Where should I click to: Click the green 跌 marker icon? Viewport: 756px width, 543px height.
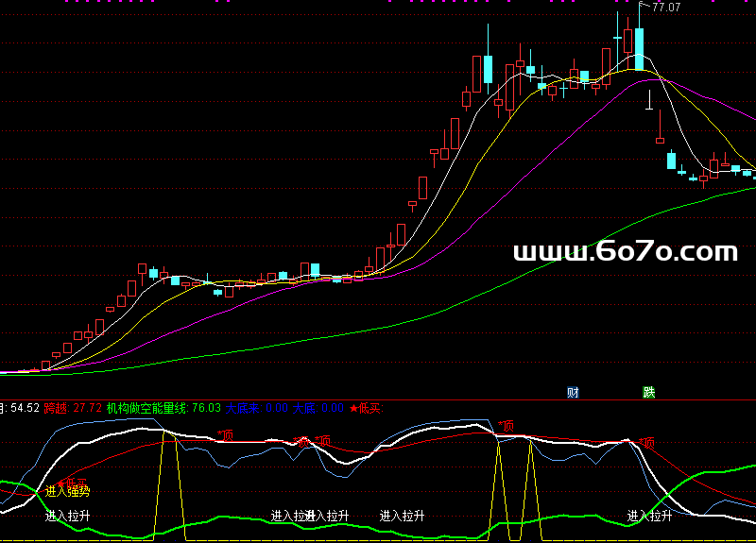pyautogui.click(x=648, y=393)
